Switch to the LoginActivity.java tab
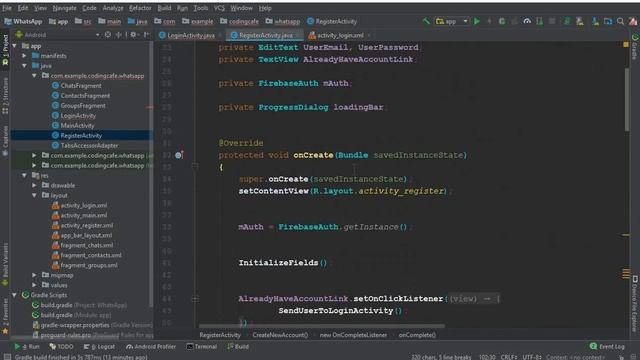640x360 pixels. (x=191, y=35)
